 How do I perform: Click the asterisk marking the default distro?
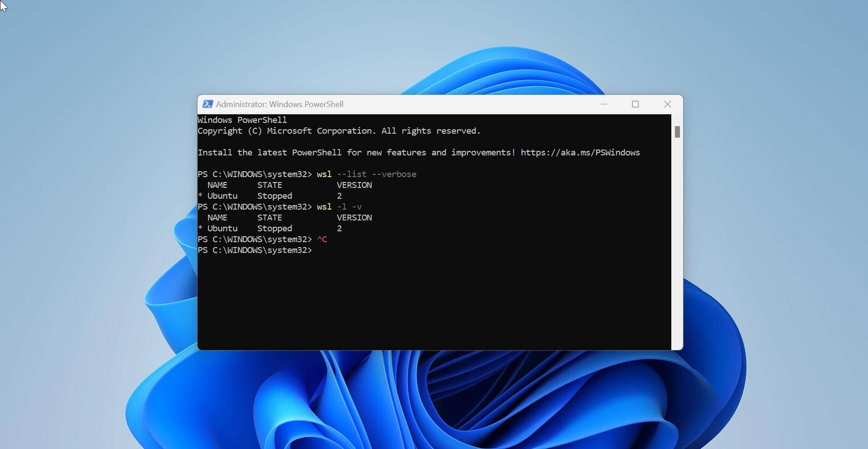click(200, 196)
